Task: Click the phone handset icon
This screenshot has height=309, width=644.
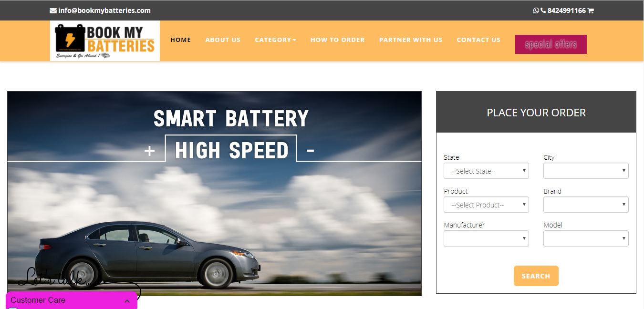Action: click(x=543, y=10)
